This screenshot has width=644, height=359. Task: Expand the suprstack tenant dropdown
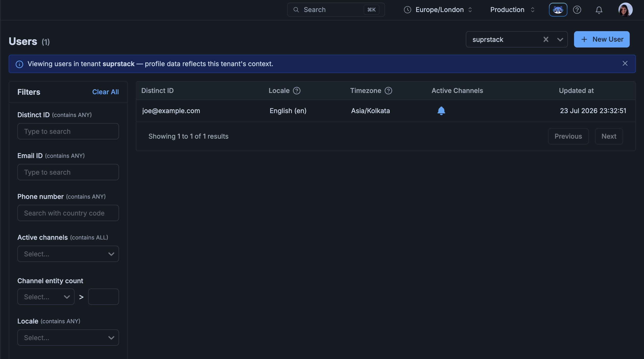point(560,39)
